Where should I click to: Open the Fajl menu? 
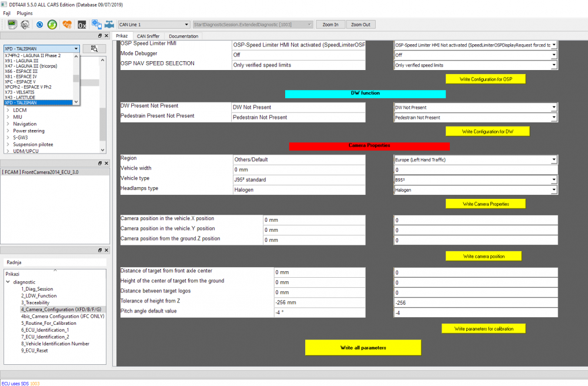coord(6,13)
